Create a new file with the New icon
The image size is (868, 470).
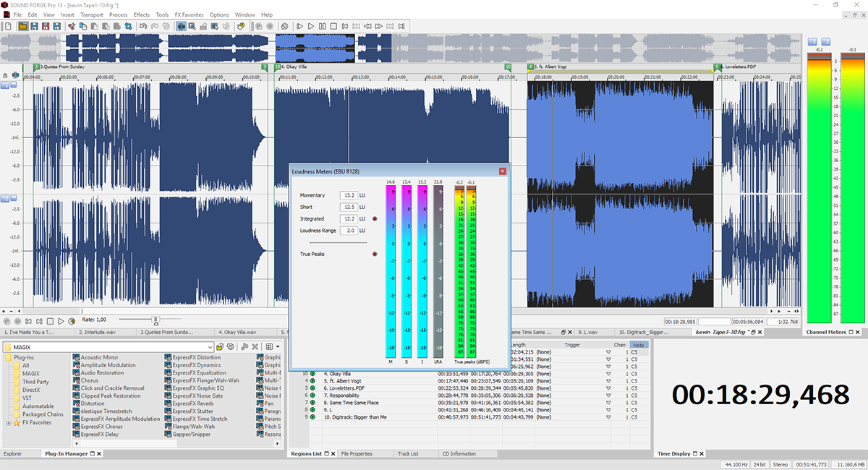(x=8, y=26)
